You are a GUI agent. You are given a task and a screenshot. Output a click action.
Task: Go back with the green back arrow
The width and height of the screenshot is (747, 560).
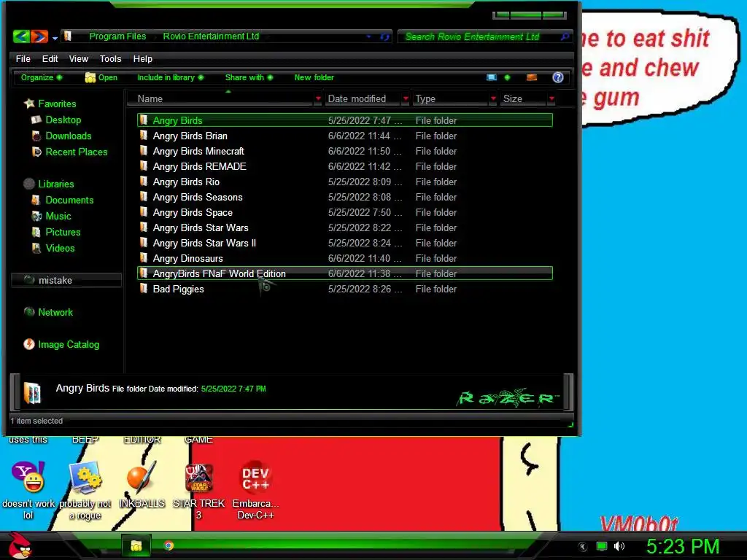pyautogui.click(x=21, y=36)
